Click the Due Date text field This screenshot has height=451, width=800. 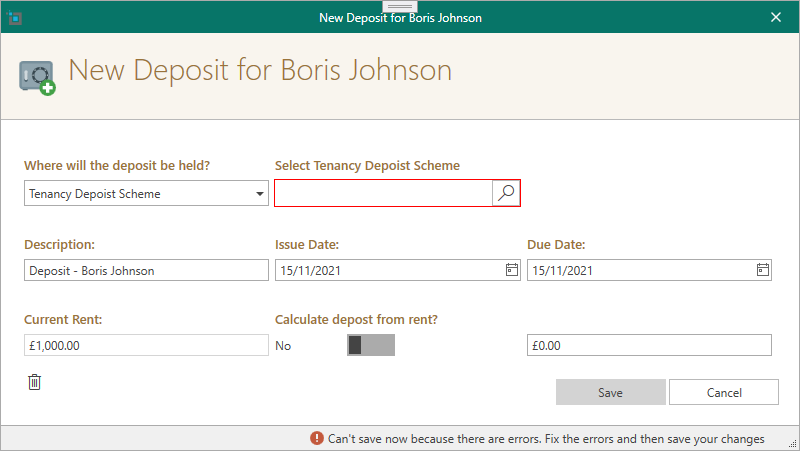tap(641, 270)
